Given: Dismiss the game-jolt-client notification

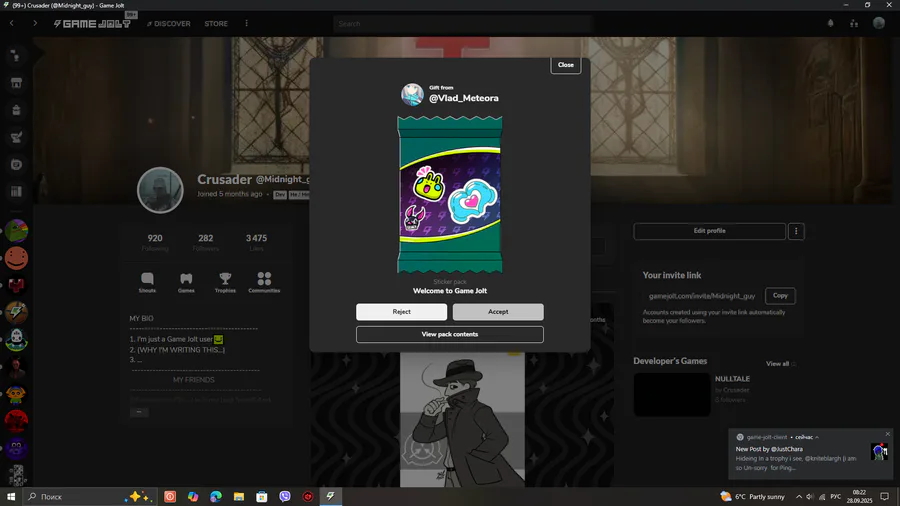Looking at the screenshot, I should [x=887, y=434].
